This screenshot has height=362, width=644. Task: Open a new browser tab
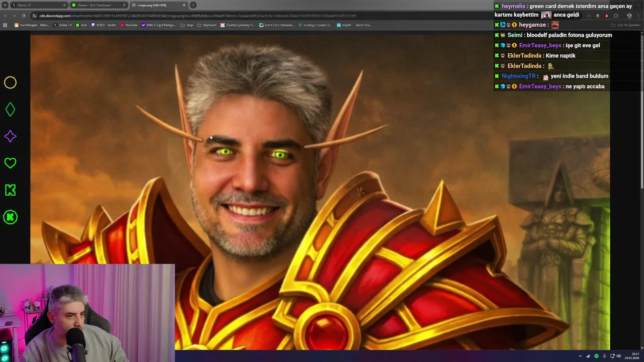point(193,5)
